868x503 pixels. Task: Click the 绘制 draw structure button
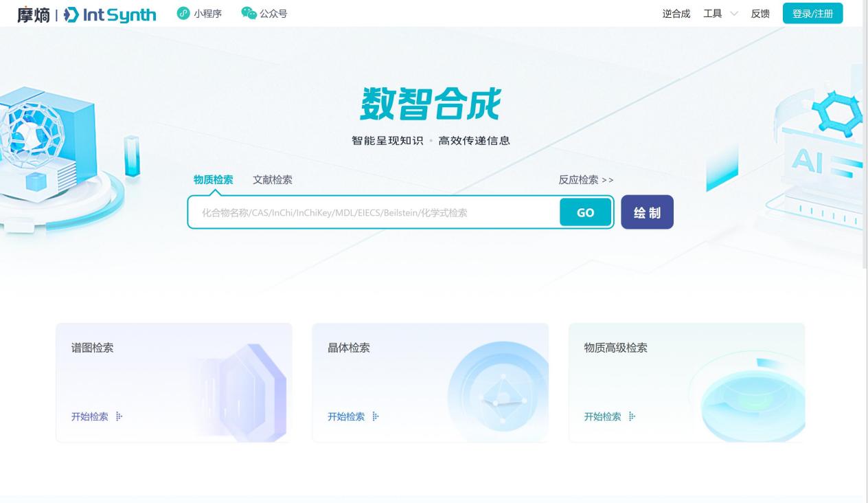click(x=647, y=212)
